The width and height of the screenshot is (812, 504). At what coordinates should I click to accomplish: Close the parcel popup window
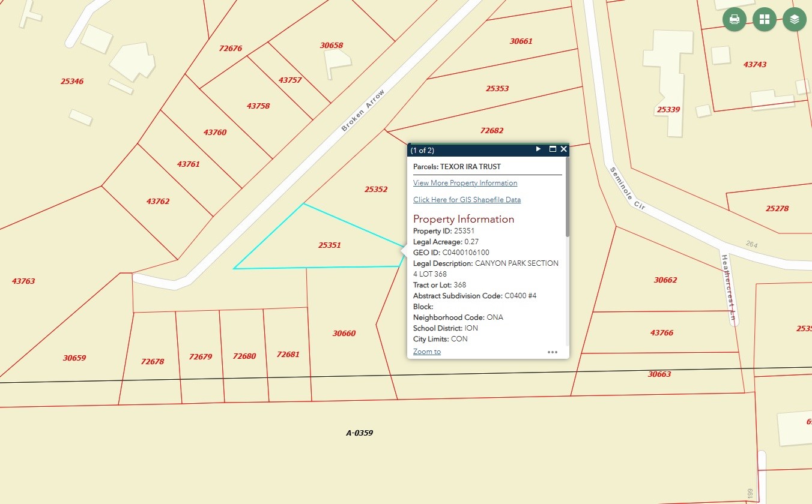tap(563, 149)
